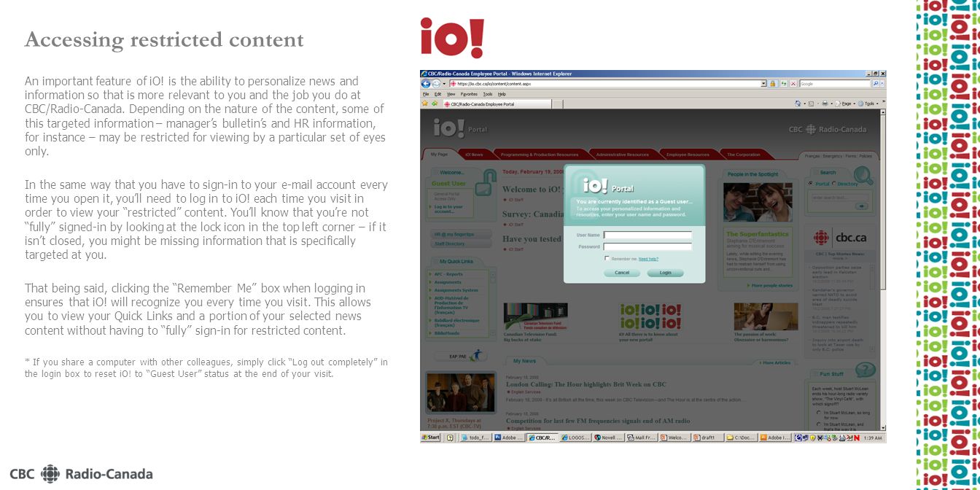Screen dimensions: 980x490
Task: Click the Login button in the dialog
Action: [665, 273]
